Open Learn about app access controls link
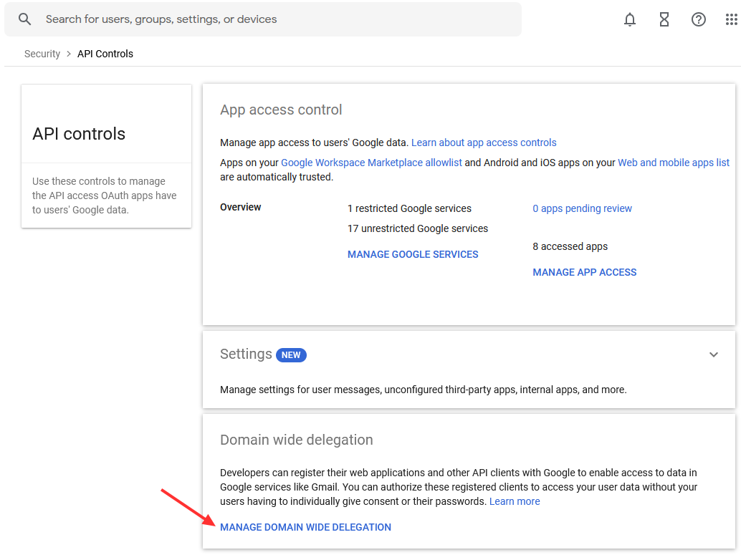 point(484,143)
